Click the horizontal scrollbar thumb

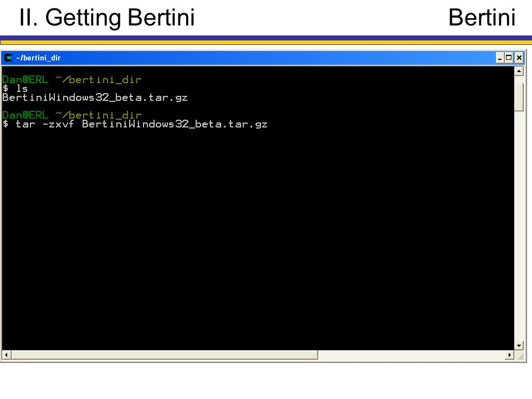click(165, 355)
